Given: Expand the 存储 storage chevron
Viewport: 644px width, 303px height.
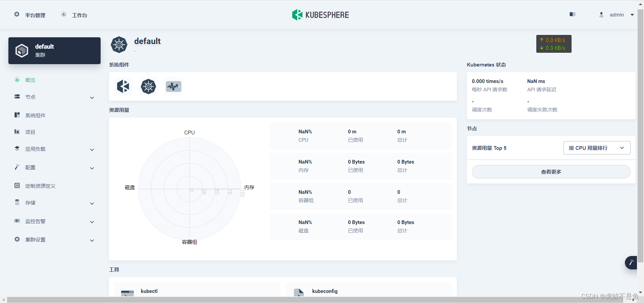Looking at the screenshot, I should pos(92,204).
